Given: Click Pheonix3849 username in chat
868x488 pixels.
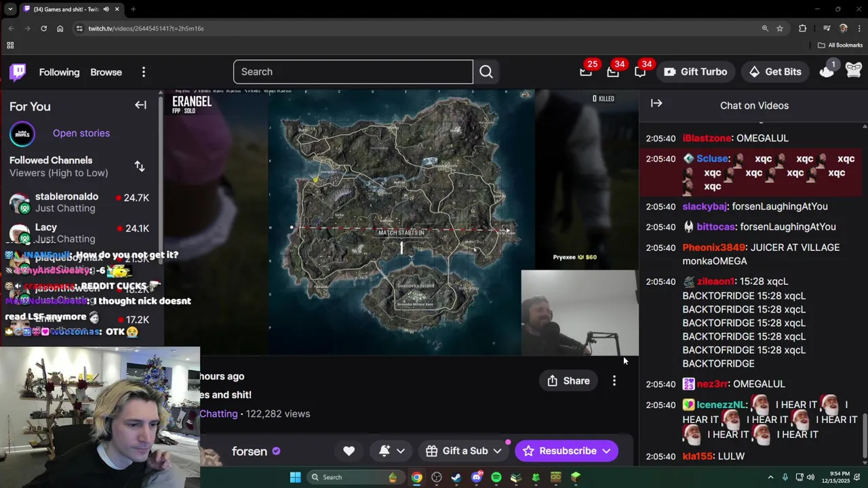Looking at the screenshot, I should (713, 247).
